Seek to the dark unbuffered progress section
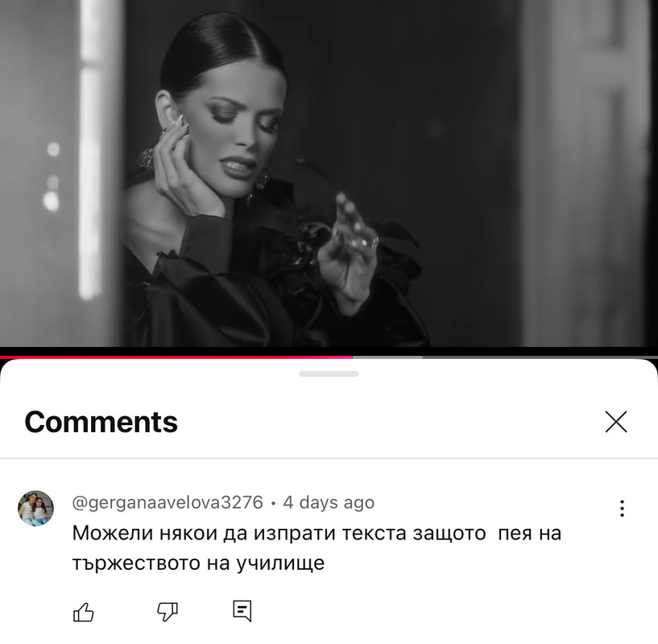658x644 pixels. (540, 357)
